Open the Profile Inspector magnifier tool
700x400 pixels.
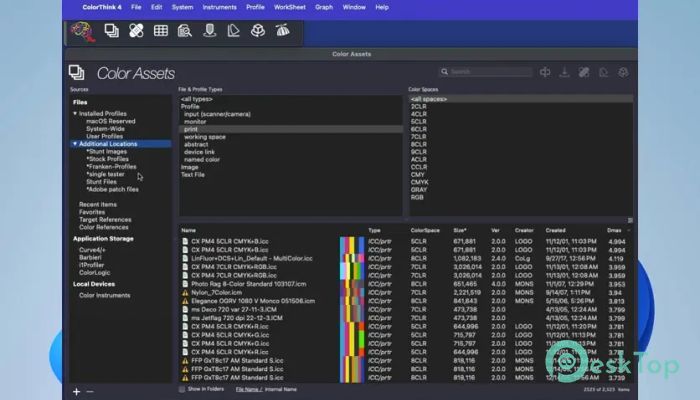(x=185, y=31)
